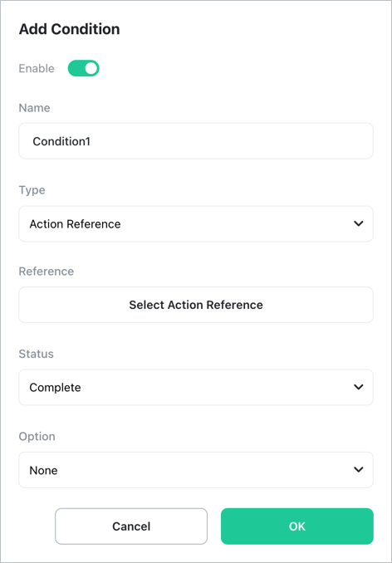
Task: Open the Status dropdown showing Complete
Action: pos(196,387)
